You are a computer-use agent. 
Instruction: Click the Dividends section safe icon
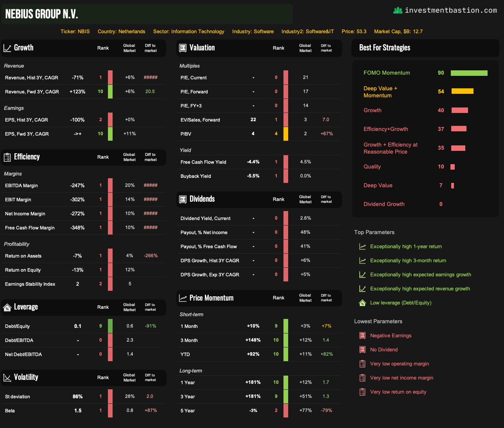click(183, 199)
